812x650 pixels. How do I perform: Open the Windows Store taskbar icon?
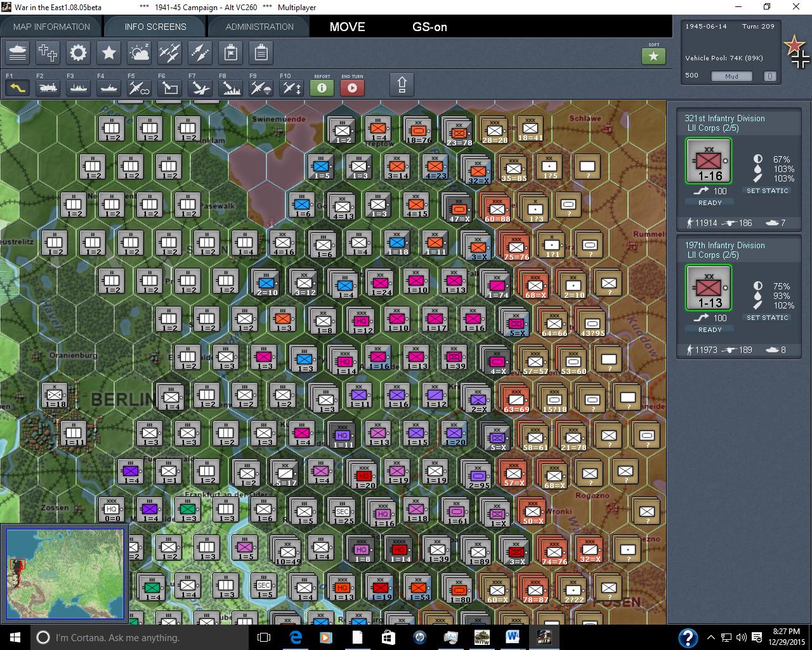[x=388, y=637]
